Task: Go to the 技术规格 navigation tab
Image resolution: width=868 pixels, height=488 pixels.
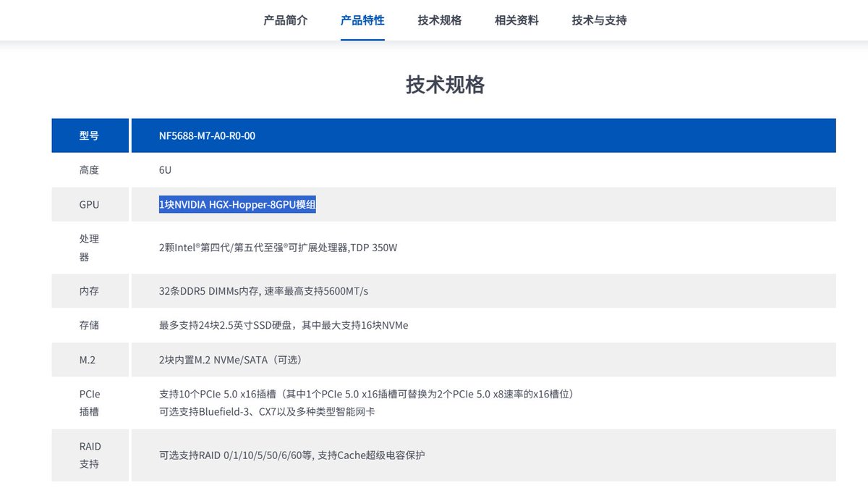Action: (439, 20)
